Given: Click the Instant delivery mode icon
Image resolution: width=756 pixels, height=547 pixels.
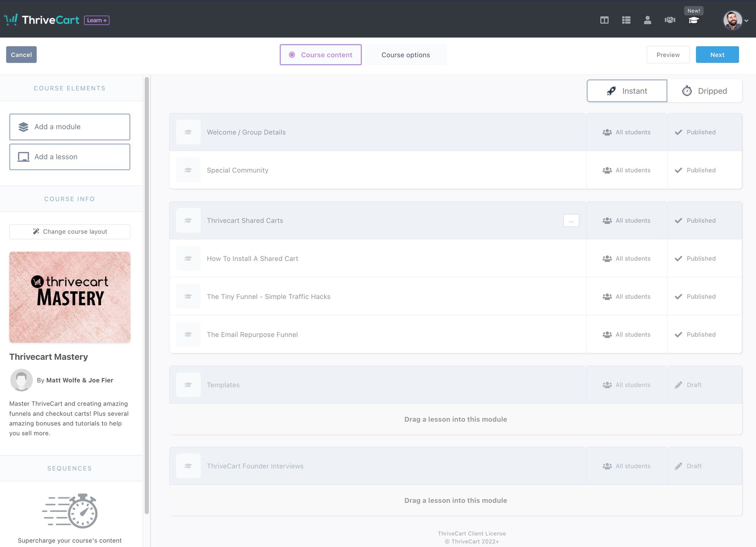Looking at the screenshot, I should pyautogui.click(x=612, y=90).
